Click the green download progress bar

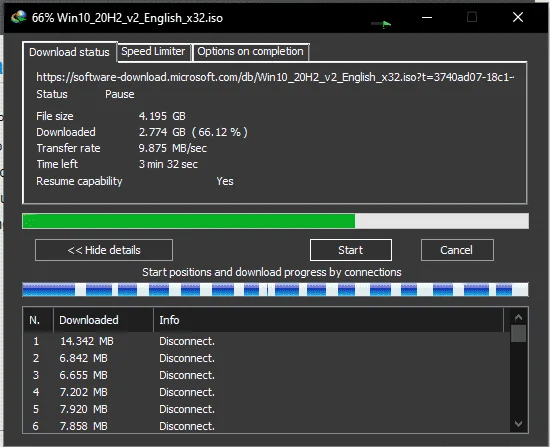(x=275, y=221)
